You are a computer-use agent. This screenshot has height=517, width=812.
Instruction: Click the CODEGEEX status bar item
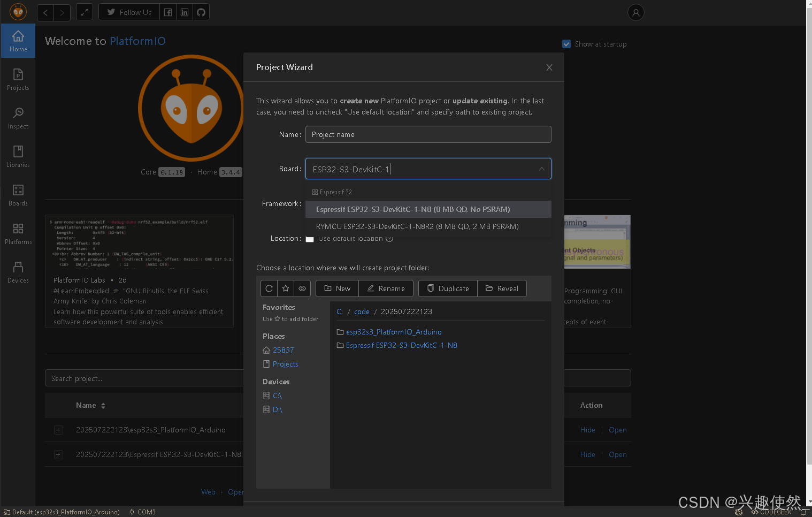point(771,512)
